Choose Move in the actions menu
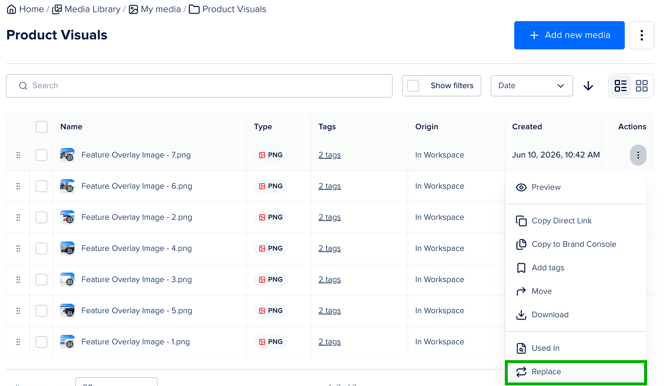 [x=576, y=291]
